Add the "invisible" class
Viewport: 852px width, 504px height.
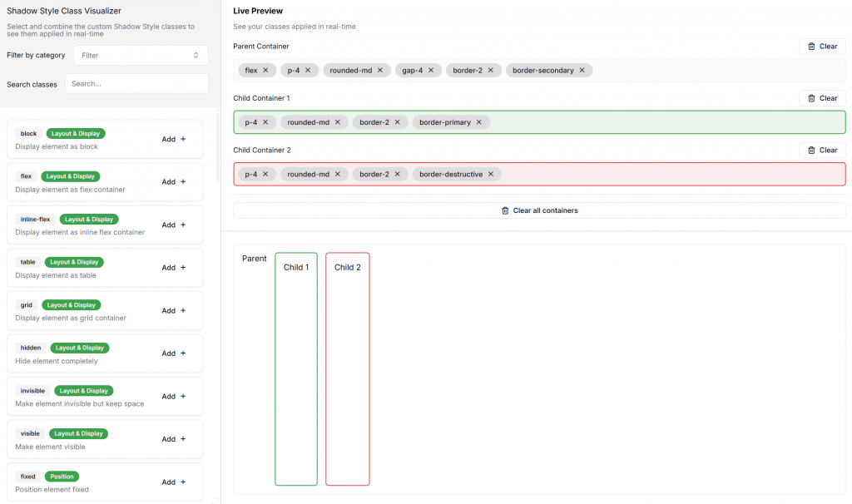pos(172,396)
